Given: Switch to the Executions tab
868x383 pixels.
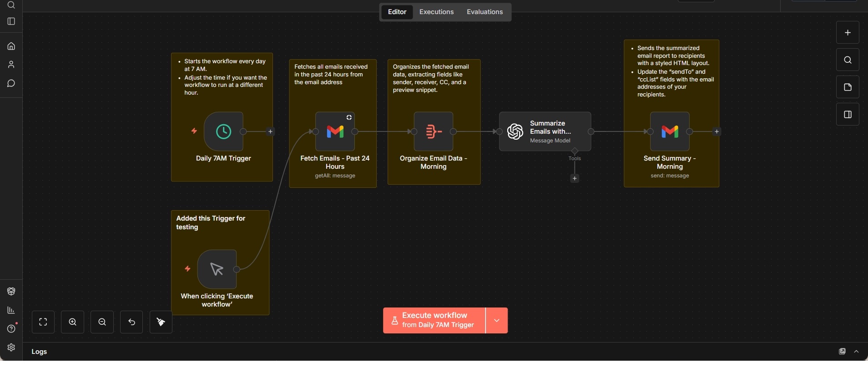Looking at the screenshot, I should click(436, 12).
